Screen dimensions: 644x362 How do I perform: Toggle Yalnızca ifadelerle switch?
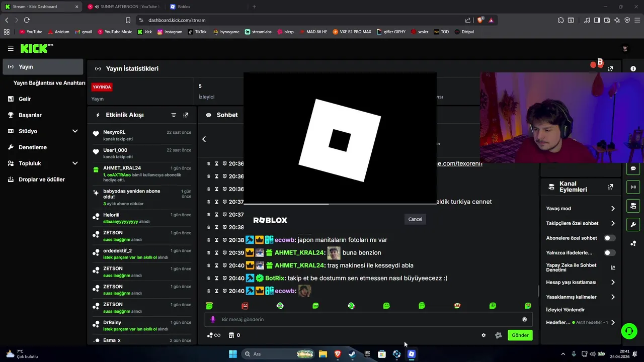610,253
